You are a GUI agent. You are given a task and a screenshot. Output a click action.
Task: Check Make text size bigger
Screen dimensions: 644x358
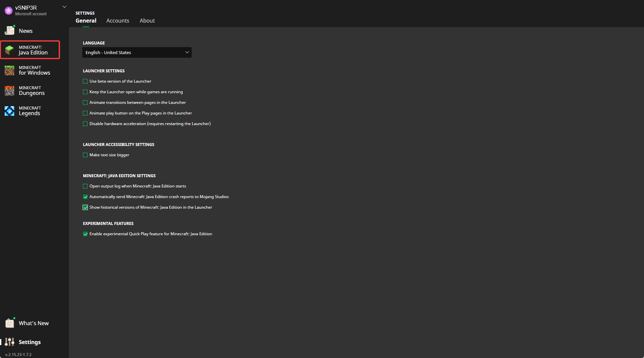click(85, 155)
